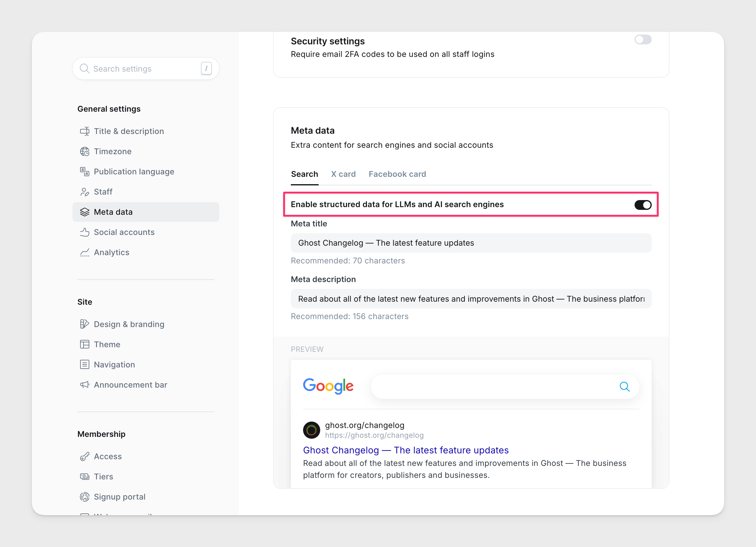Click the 'Recommended: 70 characters' hint
Viewport: 756px width, 547px height.
[x=348, y=261]
